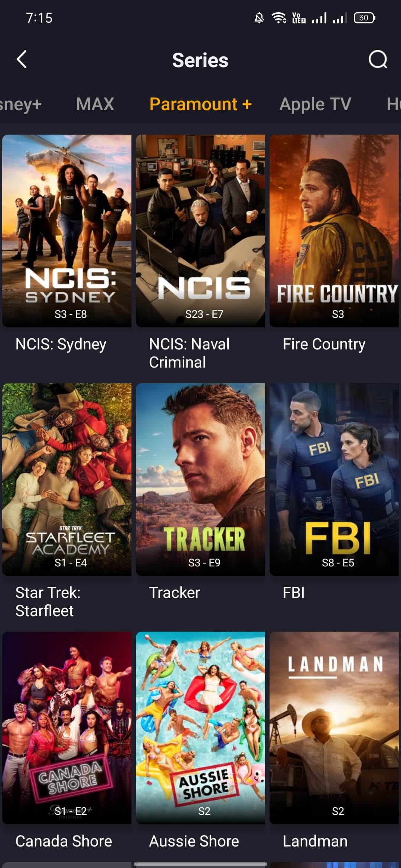401x868 pixels.
Task: Tap the battery indicator icon
Action: click(365, 18)
